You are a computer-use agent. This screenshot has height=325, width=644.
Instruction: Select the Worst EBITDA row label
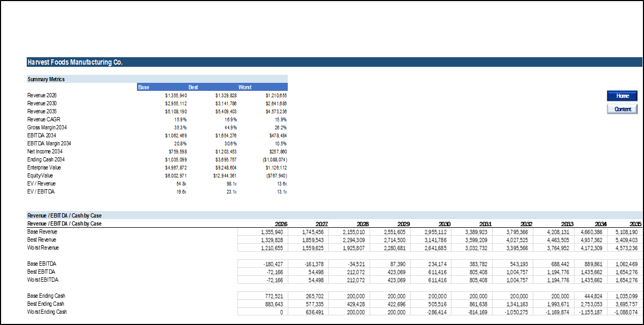pos(43,280)
